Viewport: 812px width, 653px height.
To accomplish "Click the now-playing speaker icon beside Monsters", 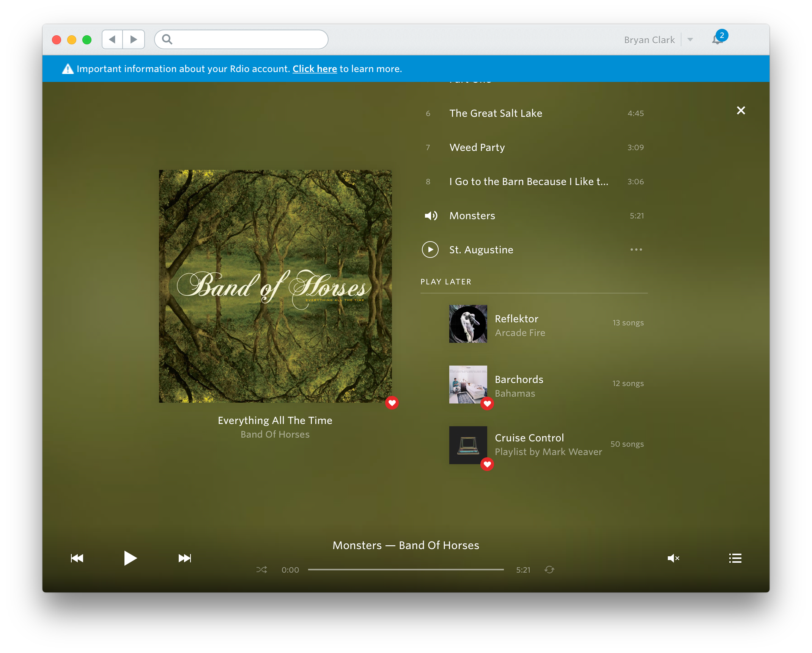I will tap(431, 216).
